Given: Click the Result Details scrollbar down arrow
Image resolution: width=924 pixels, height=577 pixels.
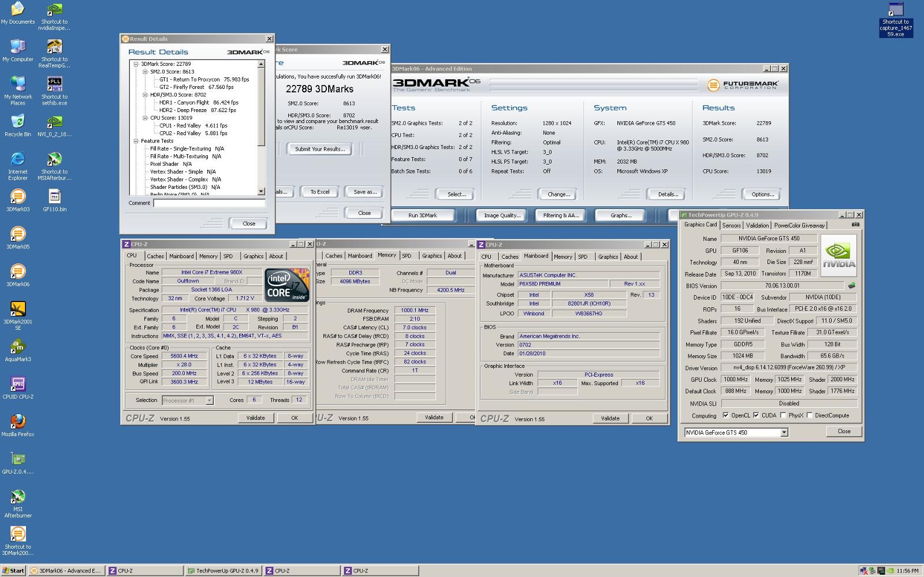Looking at the screenshot, I should coord(261,191).
